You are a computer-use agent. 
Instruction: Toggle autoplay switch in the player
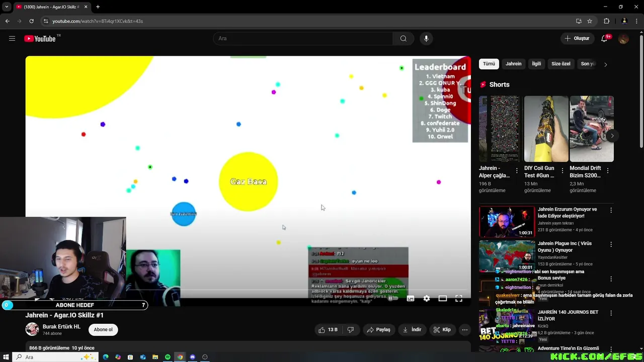[392, 298]
